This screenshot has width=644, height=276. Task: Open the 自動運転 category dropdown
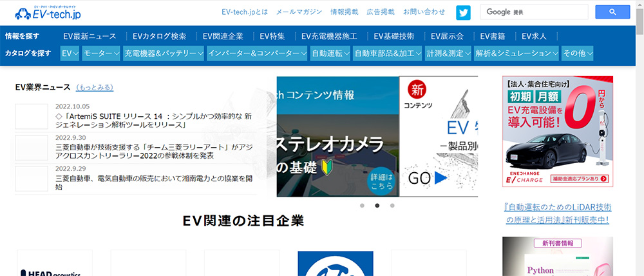330,54
